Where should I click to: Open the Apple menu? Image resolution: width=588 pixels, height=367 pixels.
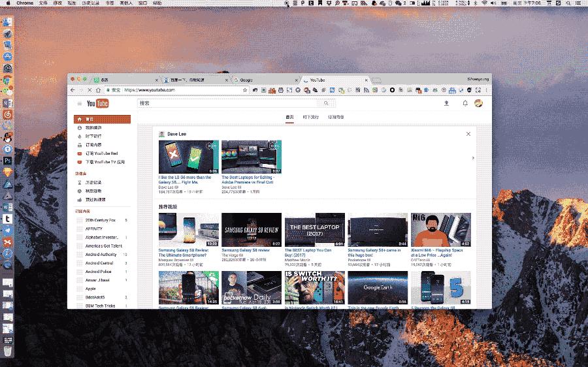pos(8,3)
